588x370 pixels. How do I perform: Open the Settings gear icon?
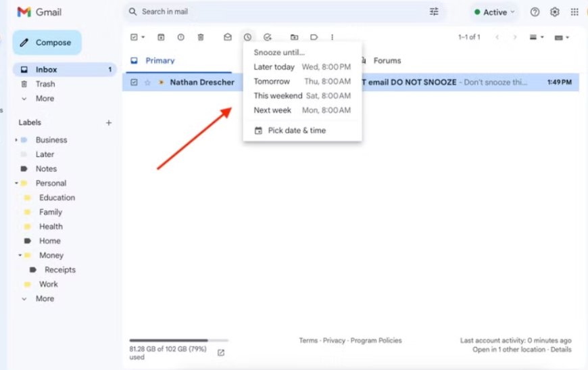(x=555, y=12)
